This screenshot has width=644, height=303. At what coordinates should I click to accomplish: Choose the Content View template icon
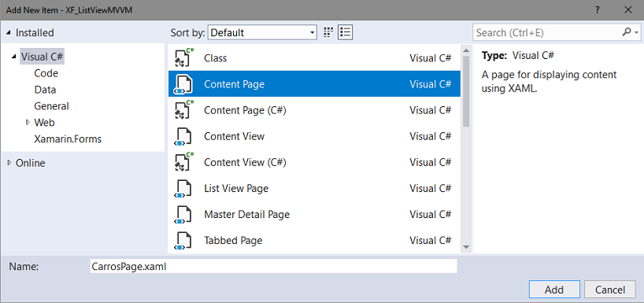tap(183, 136)
